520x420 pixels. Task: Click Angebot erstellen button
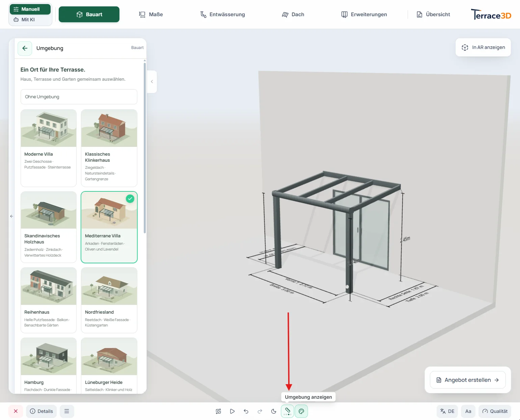click(x=468, y=380)
